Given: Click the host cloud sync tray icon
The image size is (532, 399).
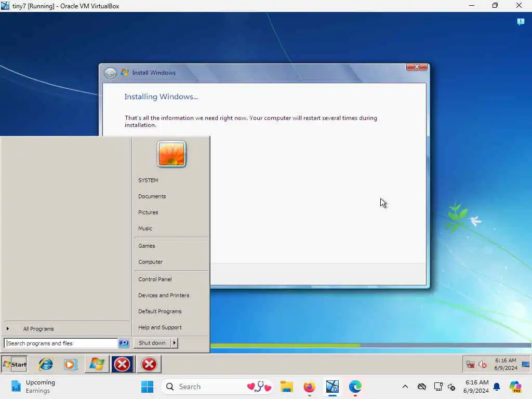Looking at the screenshot, I should (x=422, y=387).
